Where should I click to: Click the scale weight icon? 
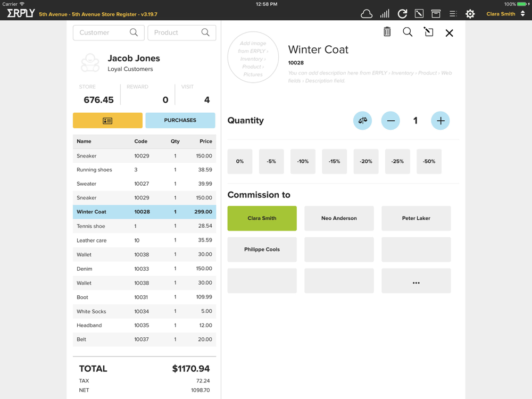coord(362,121)
